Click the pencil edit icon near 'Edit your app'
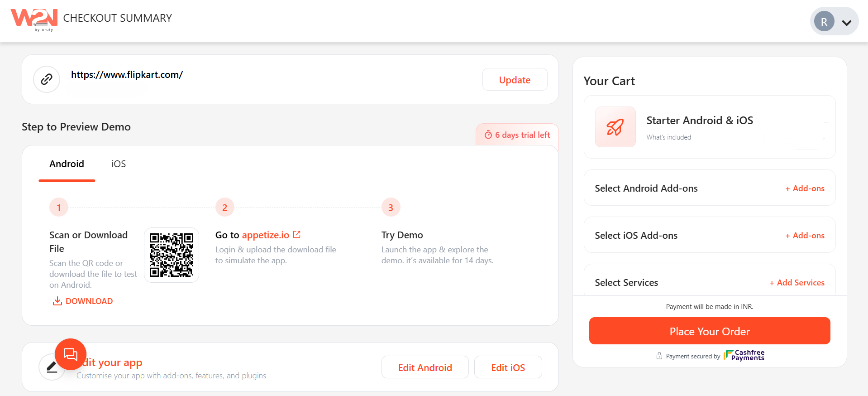This screenshot has width=868, height=396. (x=52, y=367)
